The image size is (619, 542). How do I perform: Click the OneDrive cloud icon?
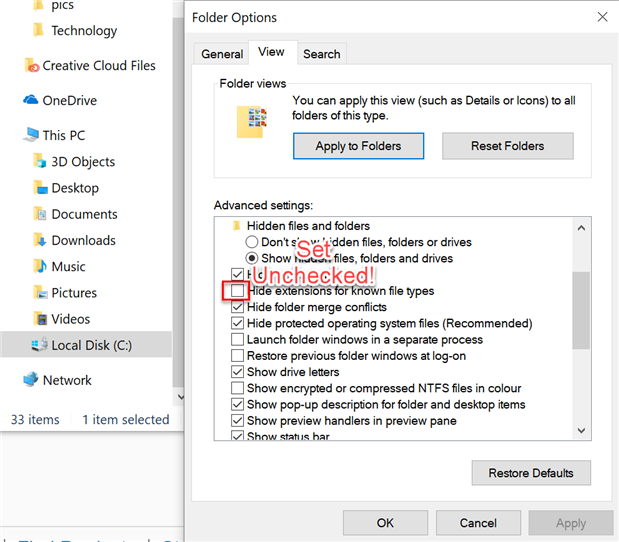(x=30, y=100)
